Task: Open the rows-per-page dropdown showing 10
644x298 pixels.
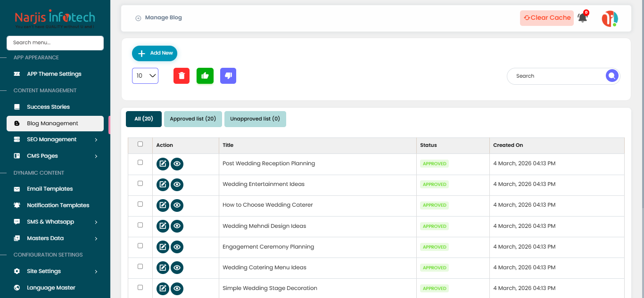Action: pyautogui.click(x=145, y=76)
